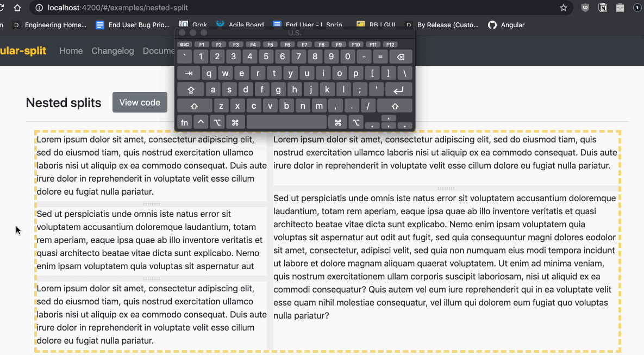This screenshot has width=644, height=355.
Task: Click the left option key on virtual keyboard
Action: point(217,122)
